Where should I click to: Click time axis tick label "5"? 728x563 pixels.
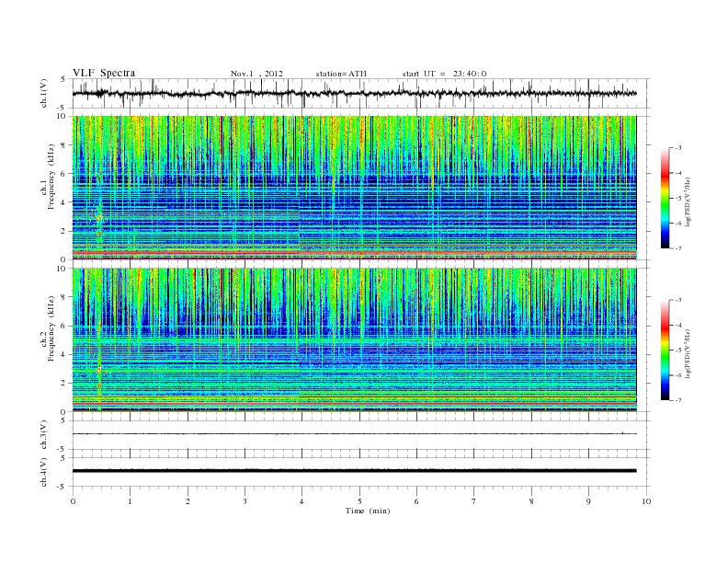click(359, 501)
